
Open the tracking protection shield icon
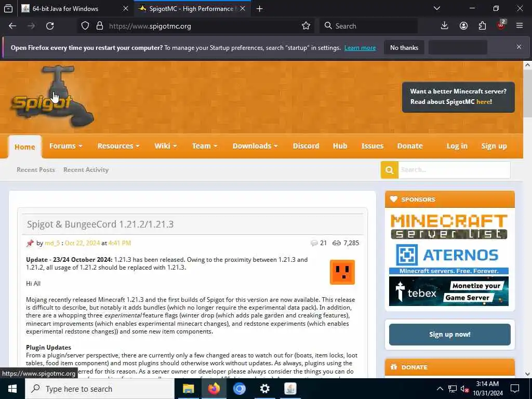click(85, 26)
